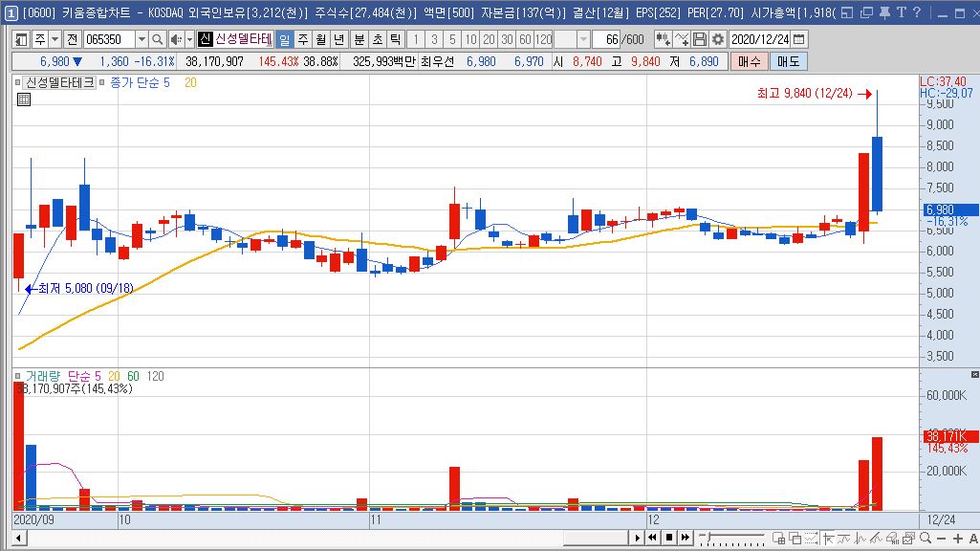The height and width of the screenshot is (551, 980).
Task: Expand the speaker options dropdown arrow
Action: coord(189,39)
